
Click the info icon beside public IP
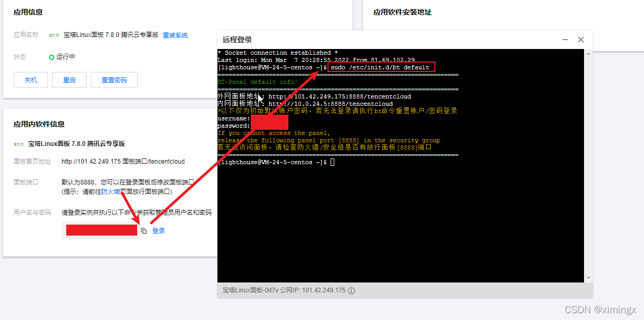point(351,290)
